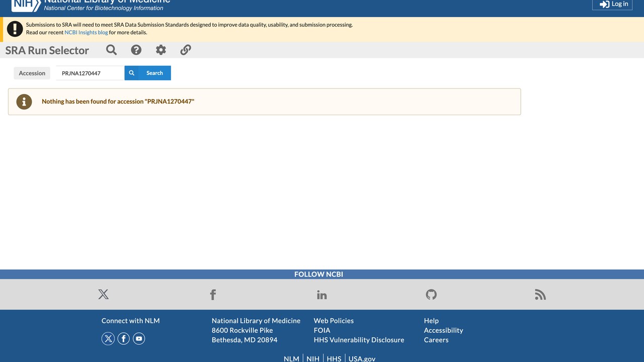644x362 pixels.
Task: Click the "8600 Rockville Pike" address text
Action: click(x=243, y=330)
